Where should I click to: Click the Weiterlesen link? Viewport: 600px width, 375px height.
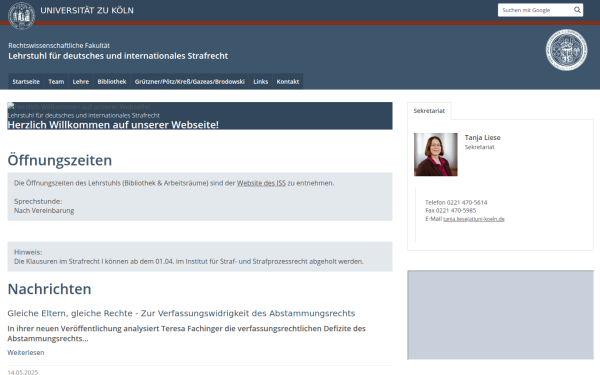click(x=26, y=352)
